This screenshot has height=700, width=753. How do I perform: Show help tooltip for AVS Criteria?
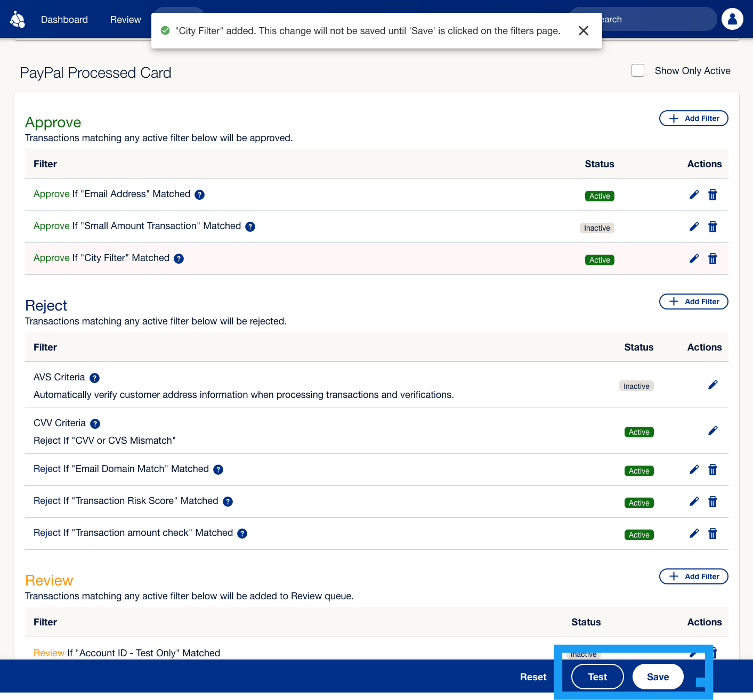[x=94, y=378]
